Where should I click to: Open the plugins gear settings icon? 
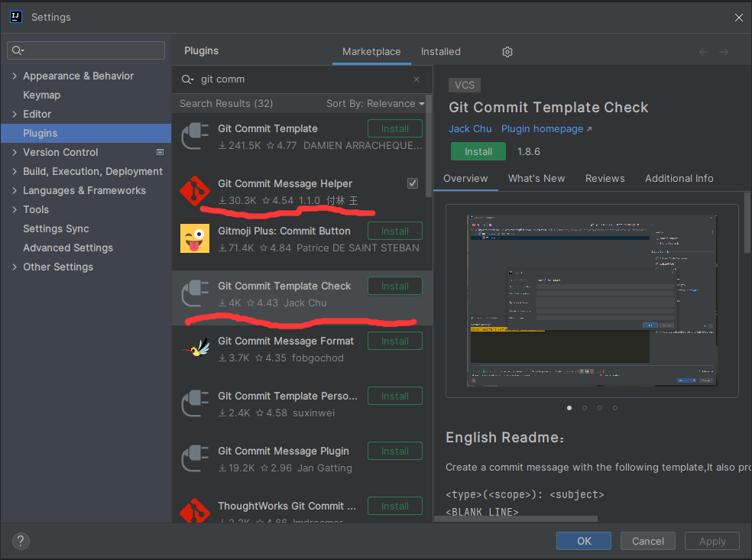click(x=507, y=52)
